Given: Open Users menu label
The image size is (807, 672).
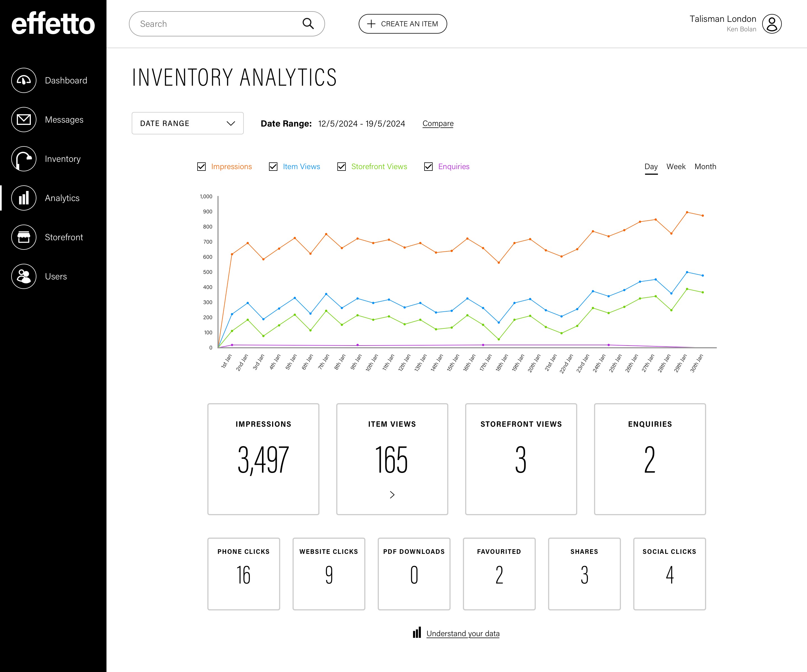Looking at the screenshot, I should coord(56,276).
